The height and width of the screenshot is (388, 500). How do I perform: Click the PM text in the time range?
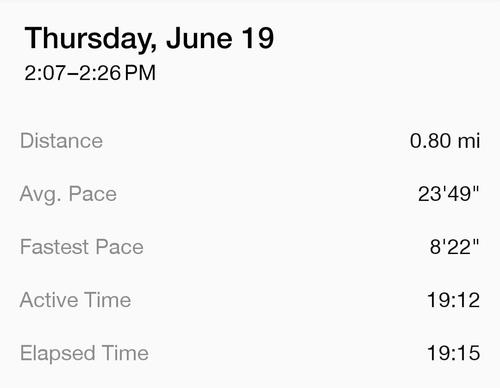coord(140,73)
